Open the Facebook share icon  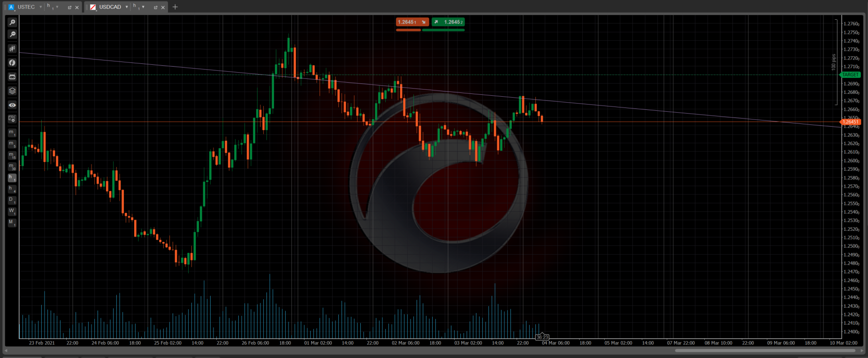click(x=12, y=62)
